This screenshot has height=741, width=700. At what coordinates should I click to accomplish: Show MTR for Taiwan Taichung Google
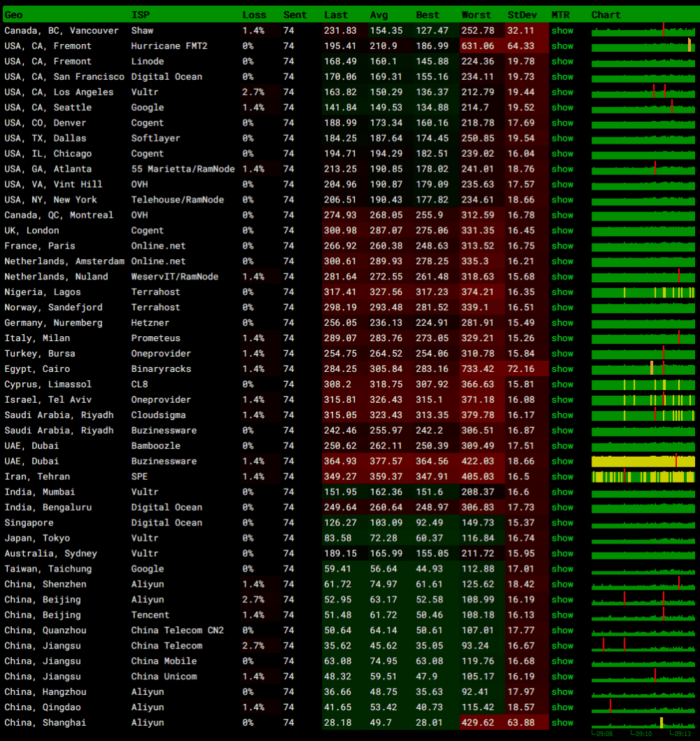click(562, 569)
